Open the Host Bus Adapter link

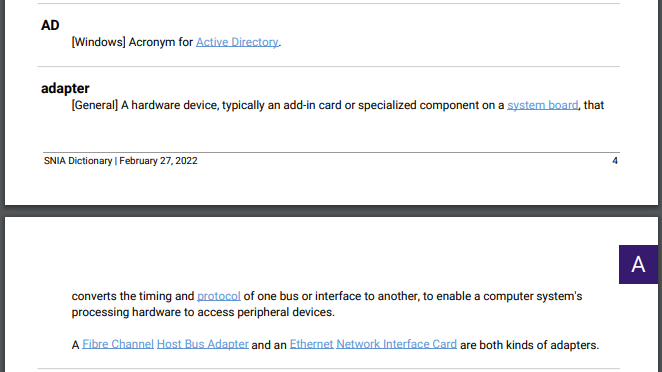(x=203, y=344)
